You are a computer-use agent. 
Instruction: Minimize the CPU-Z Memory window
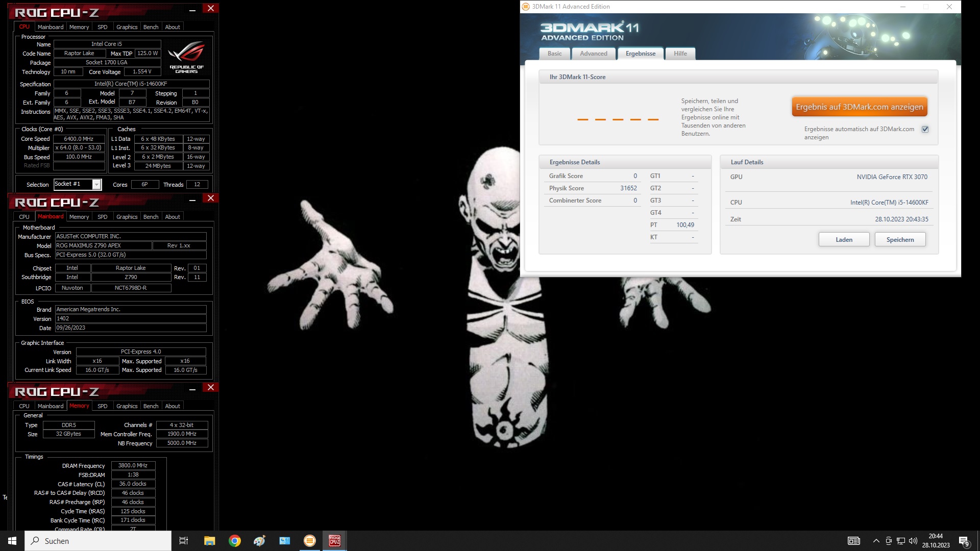click(x=192, y=388)
